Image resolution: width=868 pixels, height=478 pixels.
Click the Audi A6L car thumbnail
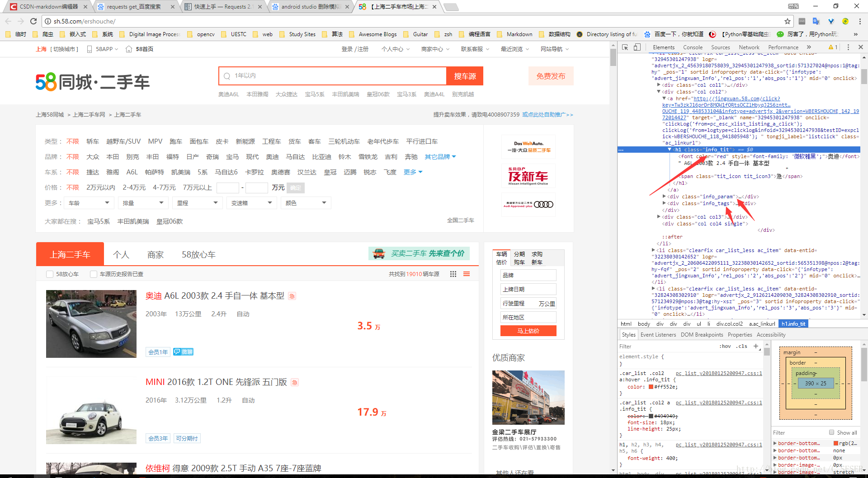pos(91,324)
